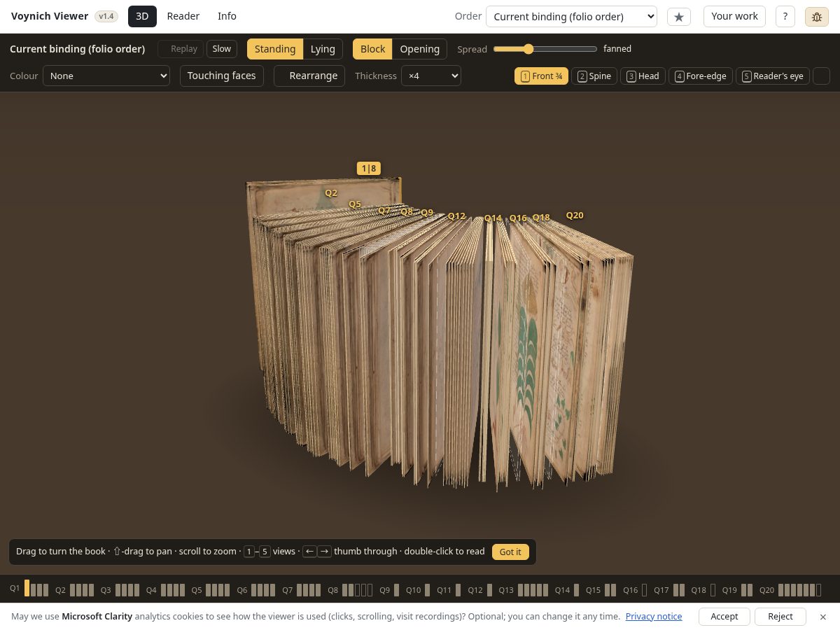Click the Voynich Viewer title
The image size is (840, 630).
(x=50, y=16)
